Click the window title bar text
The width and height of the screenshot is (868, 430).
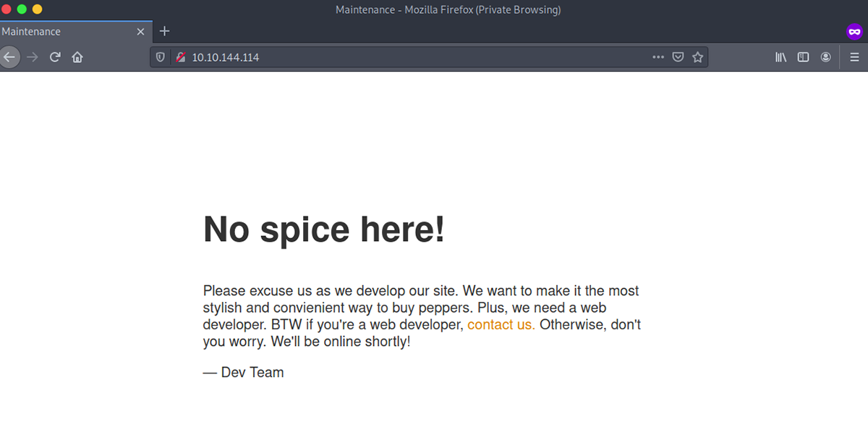[x=448, y=9]
